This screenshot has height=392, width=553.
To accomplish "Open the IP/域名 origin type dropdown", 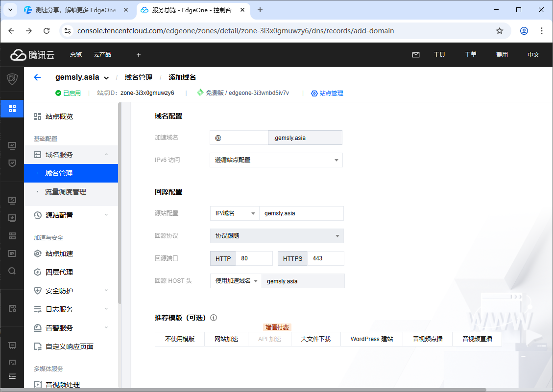I will point(234,213).
